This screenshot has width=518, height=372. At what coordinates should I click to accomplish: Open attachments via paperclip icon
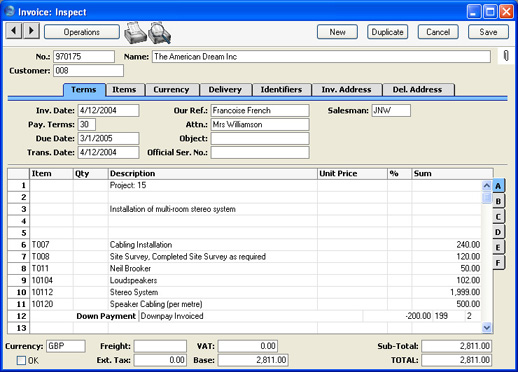point(506,56)
